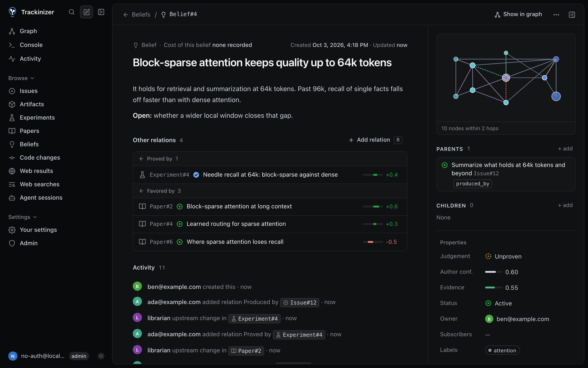Collapse the left sidebar panel icon

(x=101, y=12)
